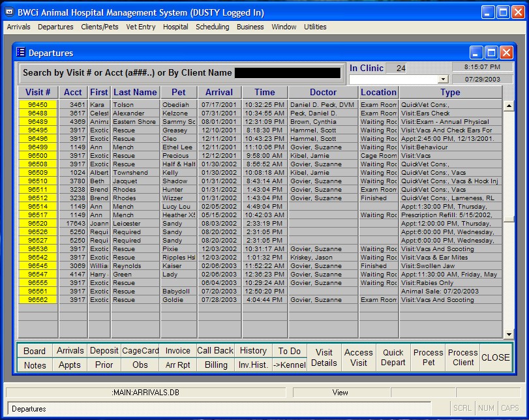Sort by Visit # column header

click(38, 92)
